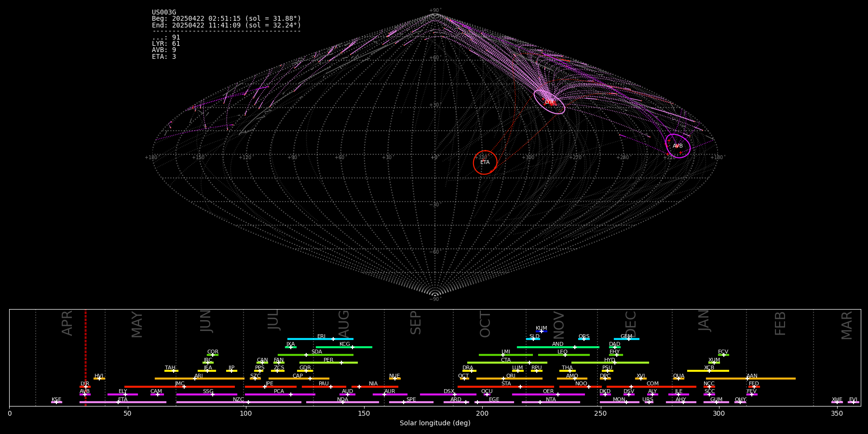Click the AND shower bar label

[x=558, y=344]
